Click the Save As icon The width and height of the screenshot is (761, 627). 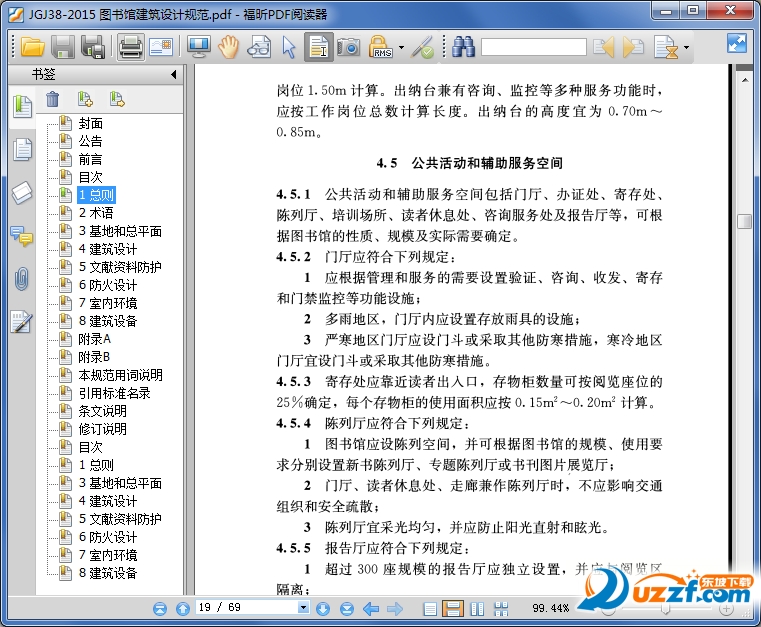point(93,48)
